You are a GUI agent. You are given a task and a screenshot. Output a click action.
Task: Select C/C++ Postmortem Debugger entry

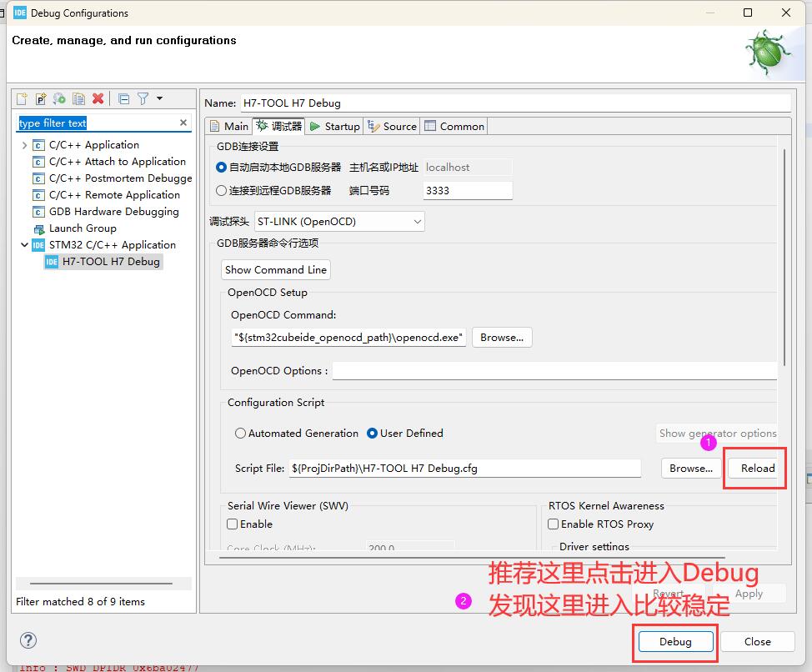120,178
